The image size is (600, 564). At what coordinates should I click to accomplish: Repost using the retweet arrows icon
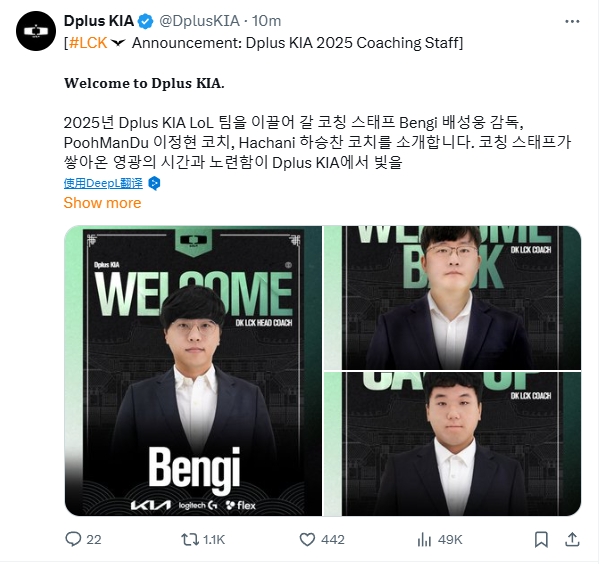point(187,539)
